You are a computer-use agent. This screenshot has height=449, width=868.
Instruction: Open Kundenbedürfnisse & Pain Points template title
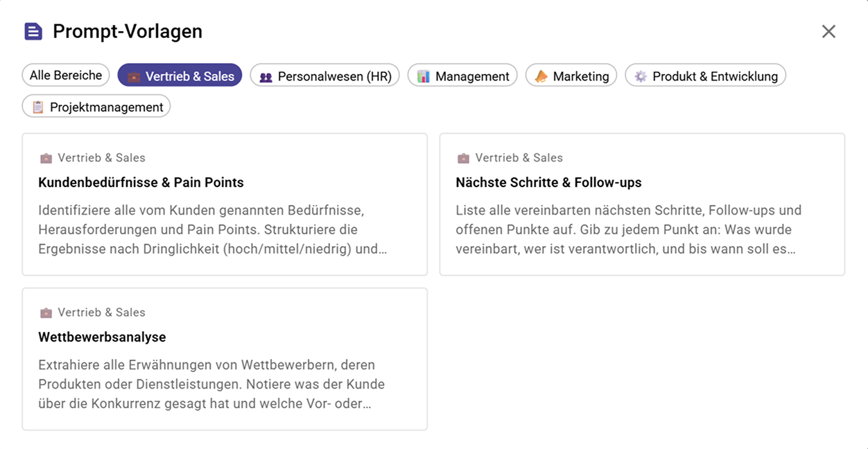coord(141,183)
